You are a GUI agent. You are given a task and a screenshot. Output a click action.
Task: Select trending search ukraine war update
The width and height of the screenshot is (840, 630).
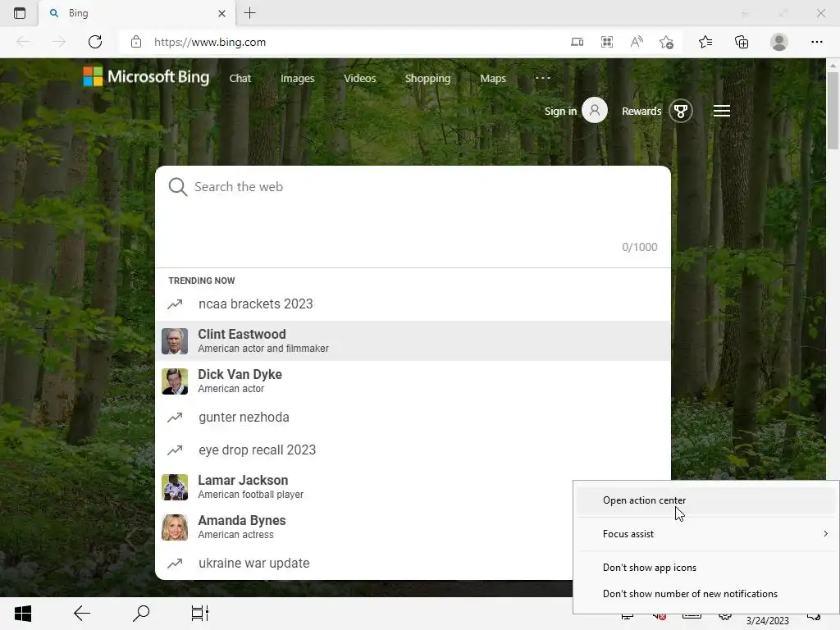[364, 563]
